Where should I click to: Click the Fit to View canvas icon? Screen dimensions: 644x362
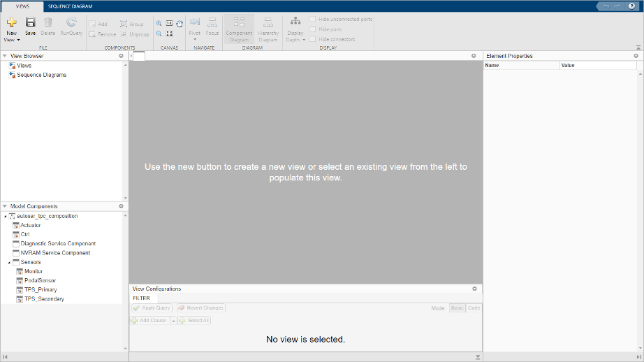pos(169,34)
